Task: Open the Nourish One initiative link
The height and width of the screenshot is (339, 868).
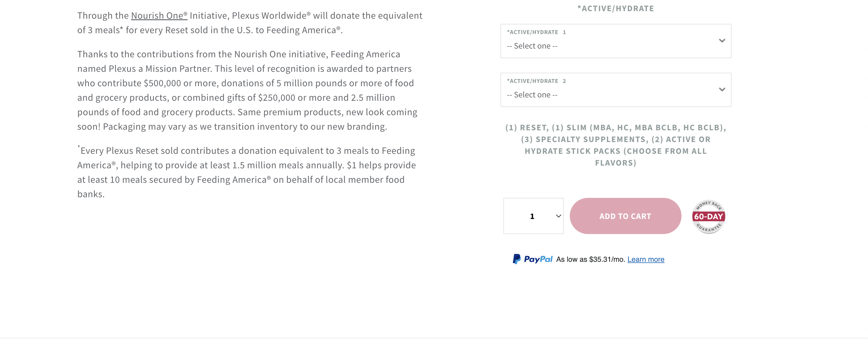Action: tap(159, 15)
